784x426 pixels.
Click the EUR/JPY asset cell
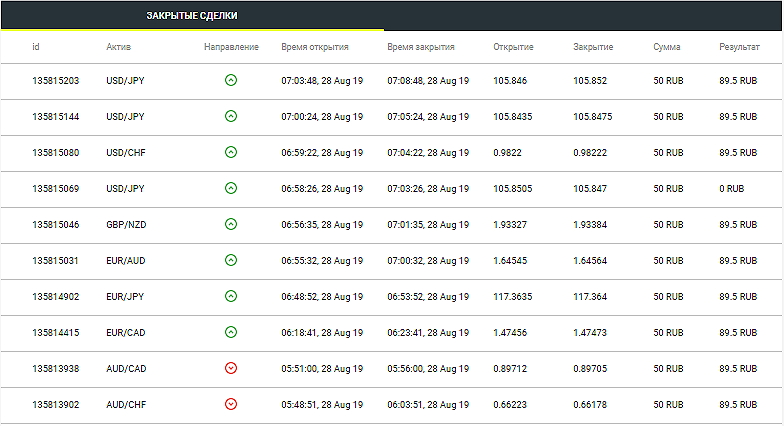coord(125,296)
